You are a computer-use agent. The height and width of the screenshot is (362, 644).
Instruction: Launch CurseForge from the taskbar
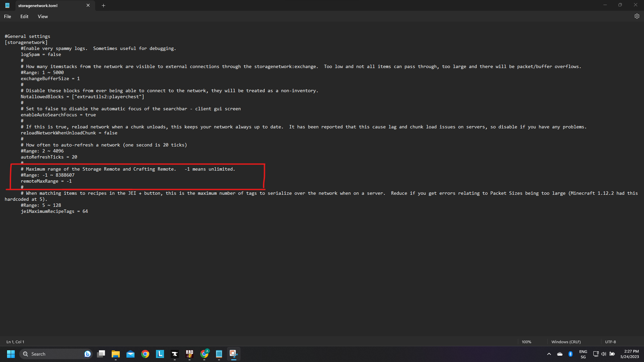coord(175,354)
